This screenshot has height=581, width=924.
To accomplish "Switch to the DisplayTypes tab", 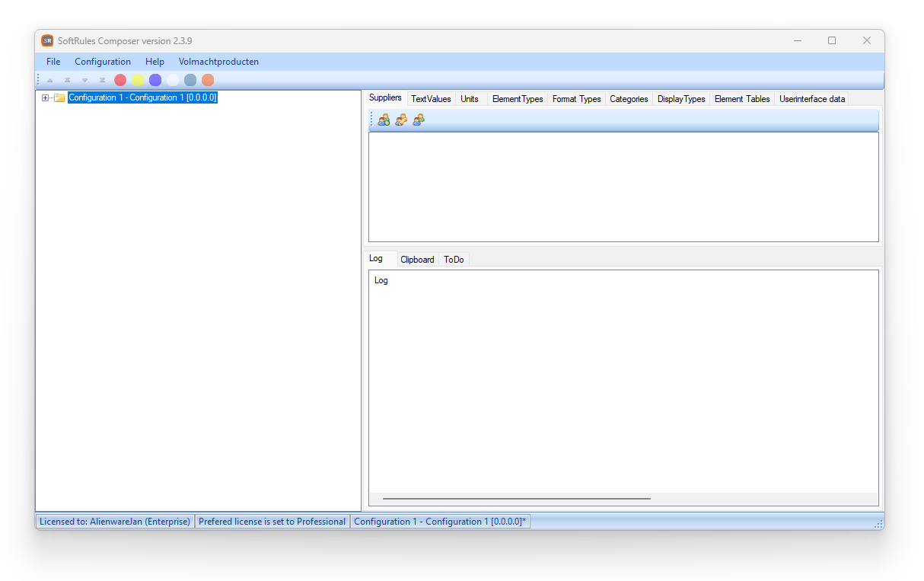I will [681, 99].
